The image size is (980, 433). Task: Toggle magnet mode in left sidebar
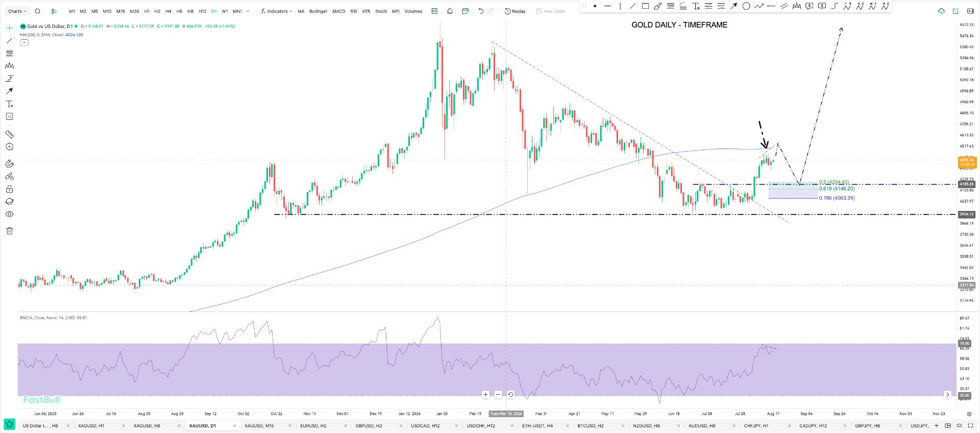coord(9,164)
